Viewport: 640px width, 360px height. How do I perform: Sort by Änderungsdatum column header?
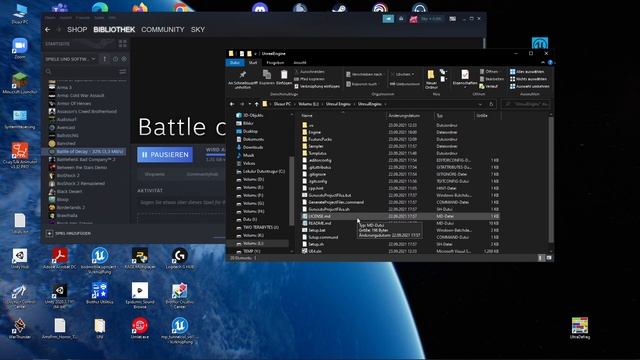tap(404, 116)
